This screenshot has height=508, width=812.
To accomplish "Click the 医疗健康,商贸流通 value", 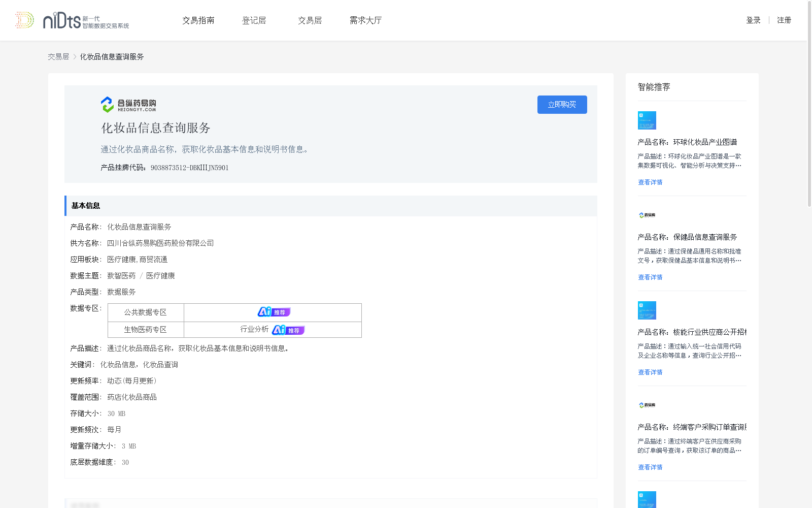I will [x=137, y=260].
